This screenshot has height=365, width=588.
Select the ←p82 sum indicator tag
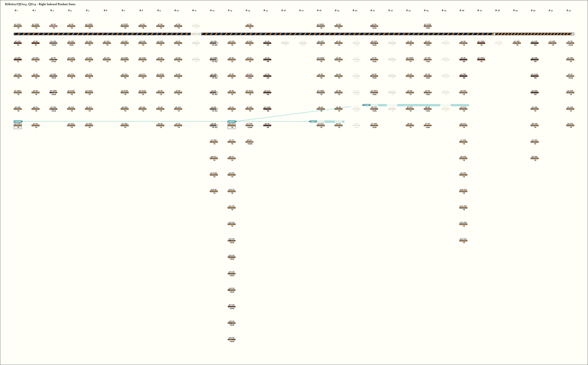click(367, 105)
